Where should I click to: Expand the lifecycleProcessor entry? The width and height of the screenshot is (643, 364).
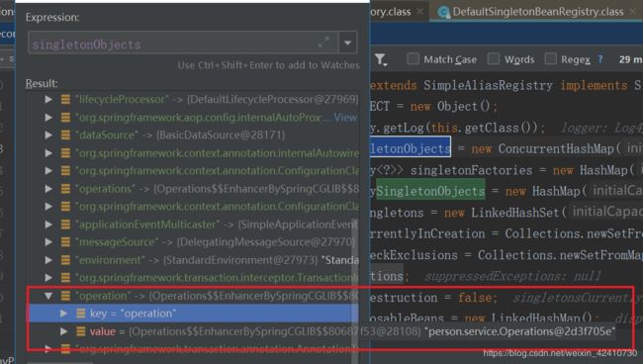click(48, 99)
